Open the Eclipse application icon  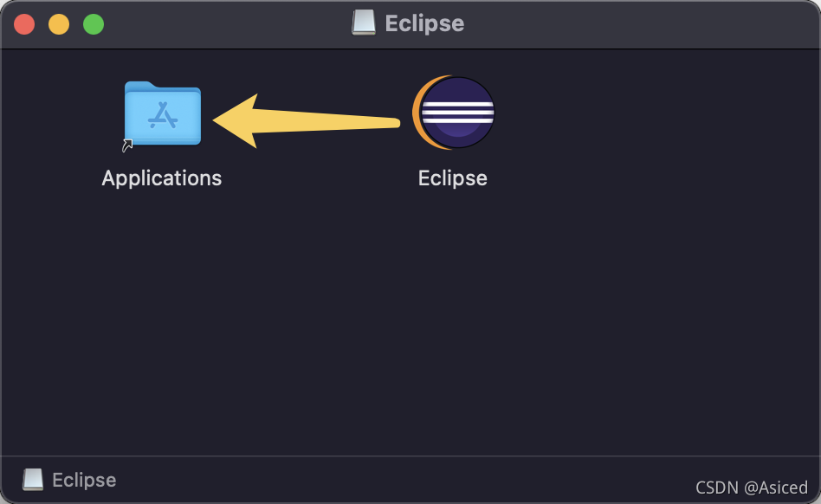[x=452, y=113]
